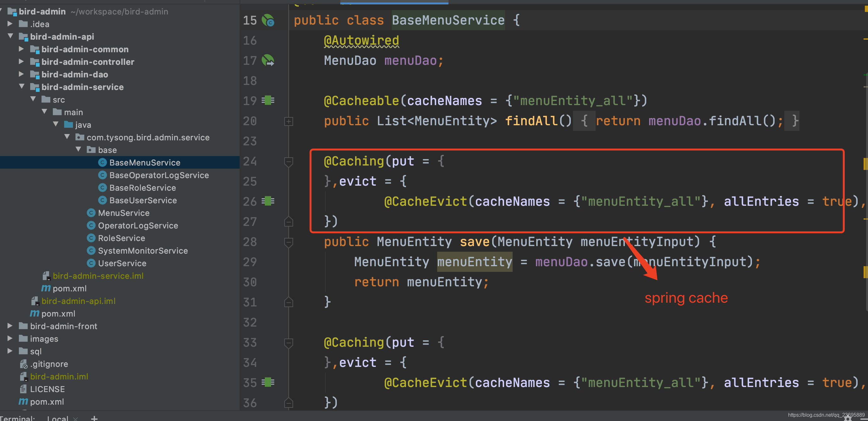Image resolution: width=868 pixels, height=421 pixels.
Task: Click the Terminal tool window label
Action: (x=18, y=418)
